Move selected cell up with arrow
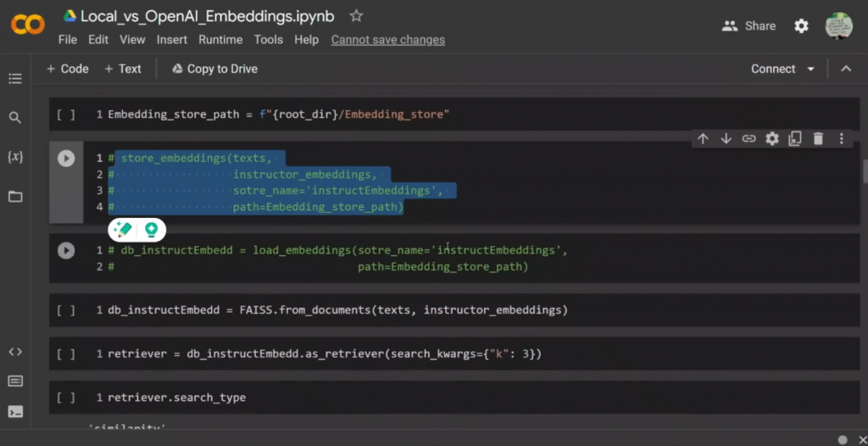Image resolution: width=868 pixels, height=446 pixels. (x=703, y=139)
